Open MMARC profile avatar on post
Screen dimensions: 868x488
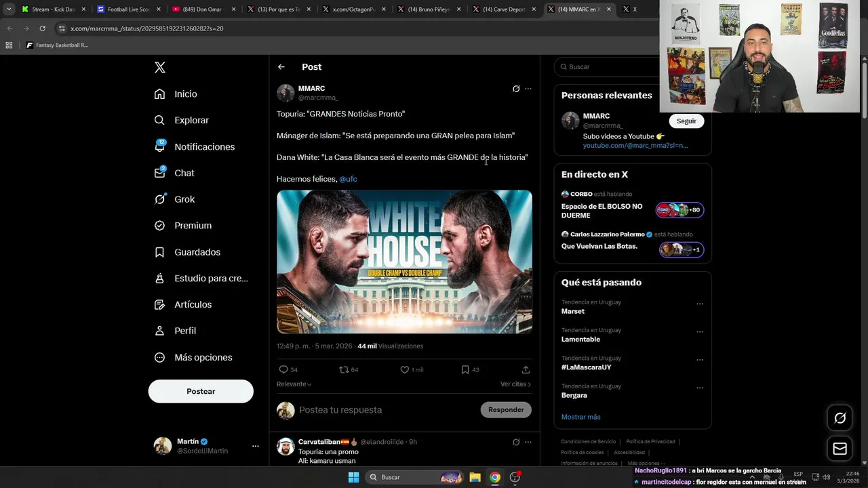(285, 93)
